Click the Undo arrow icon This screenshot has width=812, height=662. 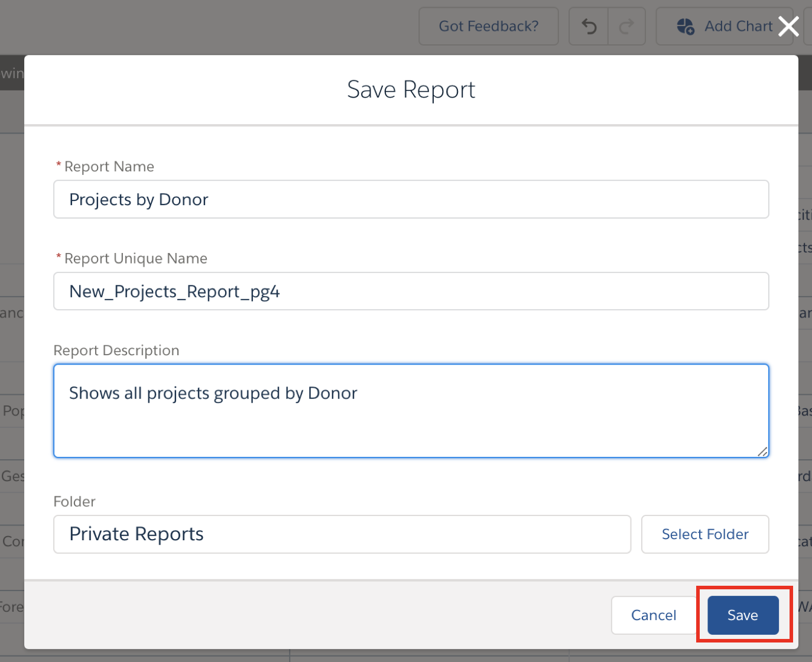(589, 26)
